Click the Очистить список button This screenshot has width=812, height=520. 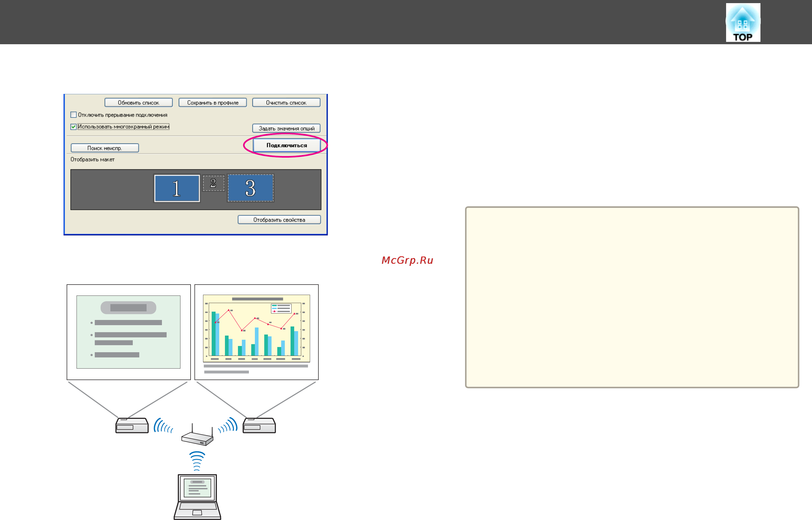click(286, 102)
